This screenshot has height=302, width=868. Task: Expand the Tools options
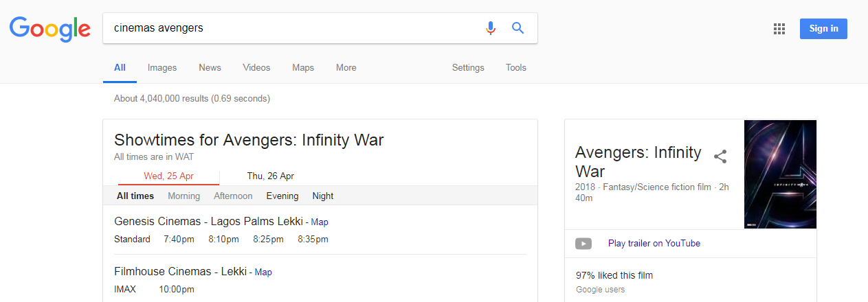(516, 67)
